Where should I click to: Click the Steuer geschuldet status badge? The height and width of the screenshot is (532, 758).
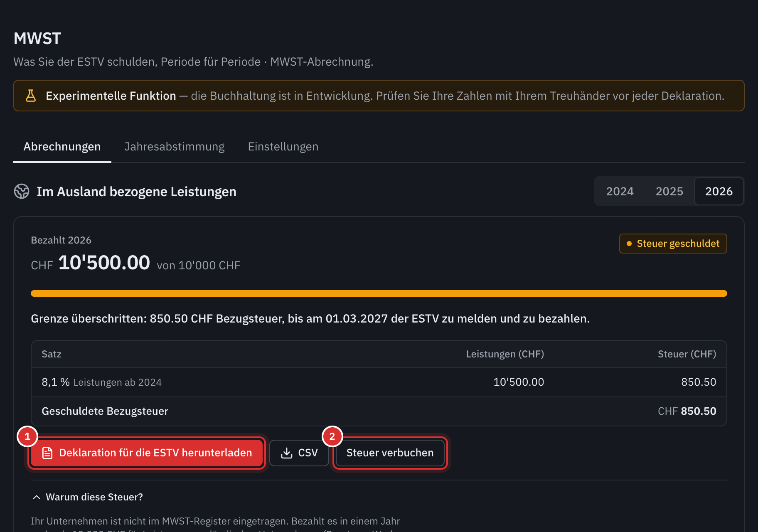pos(673,244)
